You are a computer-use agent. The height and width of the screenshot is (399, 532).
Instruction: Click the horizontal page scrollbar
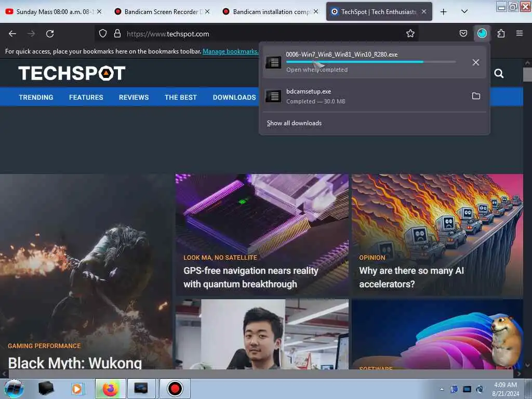click(261, 374)
